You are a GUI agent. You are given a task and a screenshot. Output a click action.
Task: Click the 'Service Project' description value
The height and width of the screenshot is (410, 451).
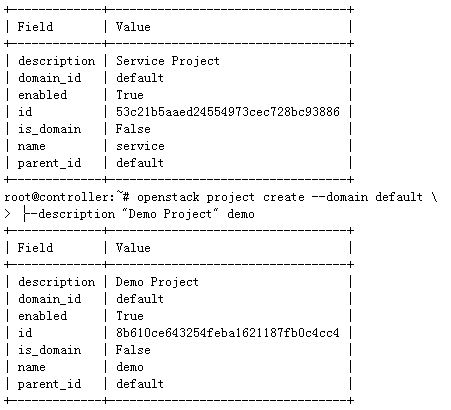click(x=168, y=61)
